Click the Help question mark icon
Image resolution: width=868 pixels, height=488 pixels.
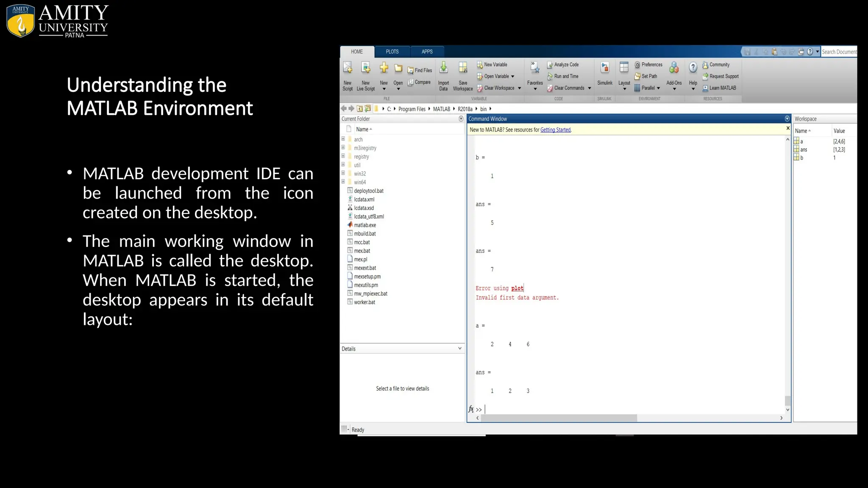[x=693, y=67]
